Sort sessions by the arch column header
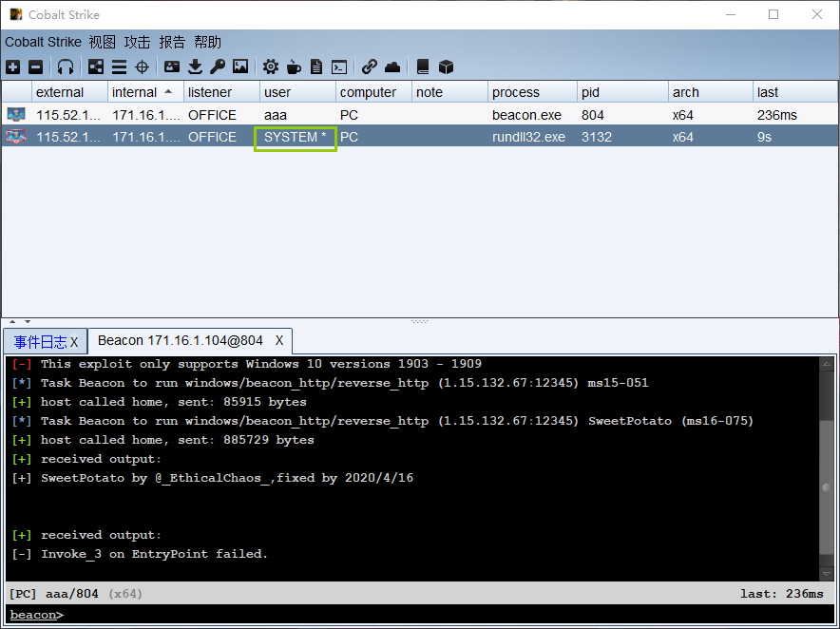Screen dimensions: 840x629 click(711, 92)
